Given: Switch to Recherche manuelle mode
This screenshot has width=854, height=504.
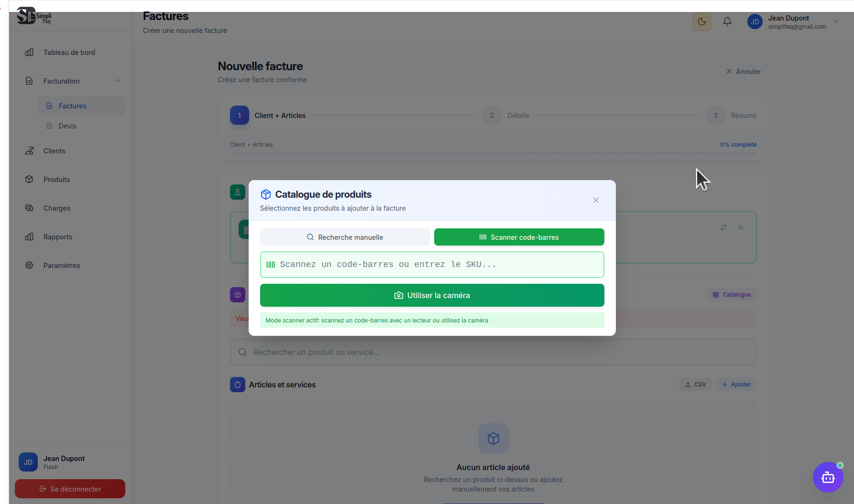Looking at the screenshot, I should pos(345,237).
